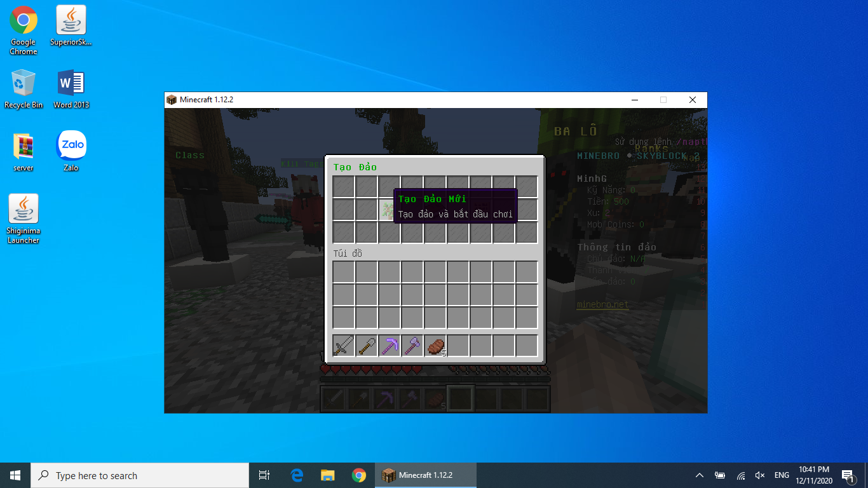Click the MinhG player name on scoreboard
The height and width of the screenshot is (488, 868).
pyautogui.click(x=592, y=179)
